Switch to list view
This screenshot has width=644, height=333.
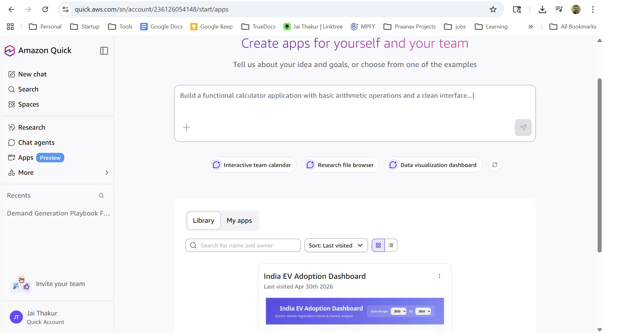click(391, 245)
